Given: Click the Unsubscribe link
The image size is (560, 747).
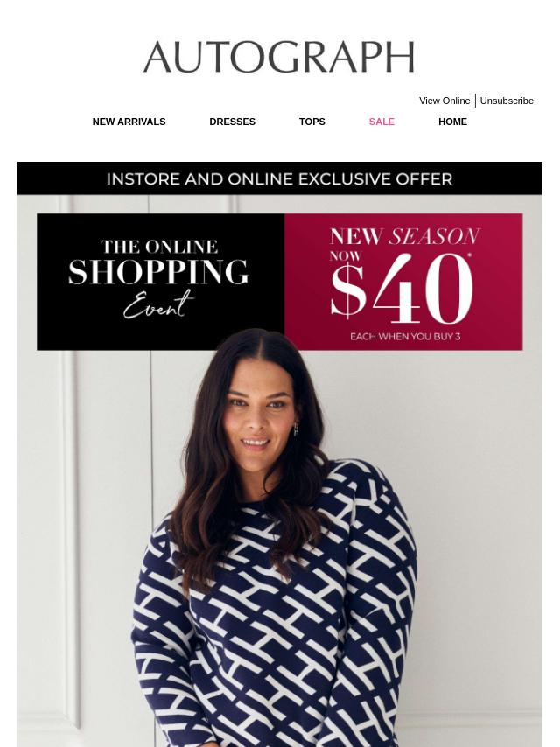Looking at the screenshot, I should click(x=507, y=101).
